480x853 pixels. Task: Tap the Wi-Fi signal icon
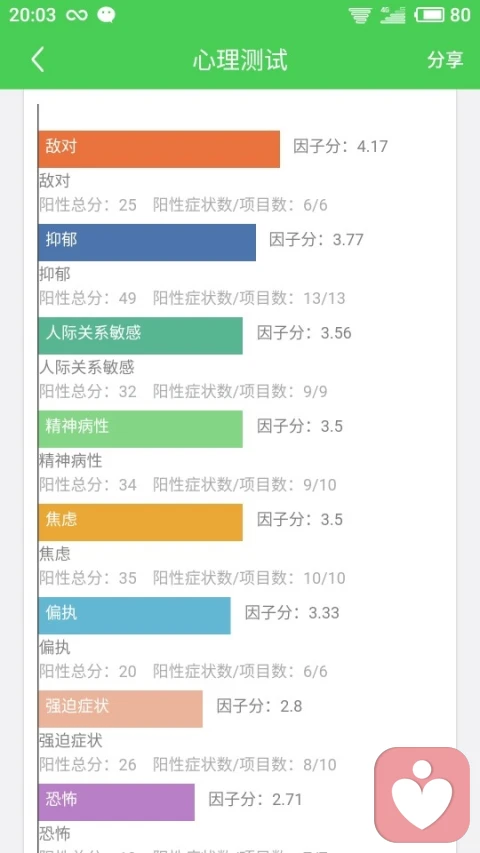(x=360, y=15)
